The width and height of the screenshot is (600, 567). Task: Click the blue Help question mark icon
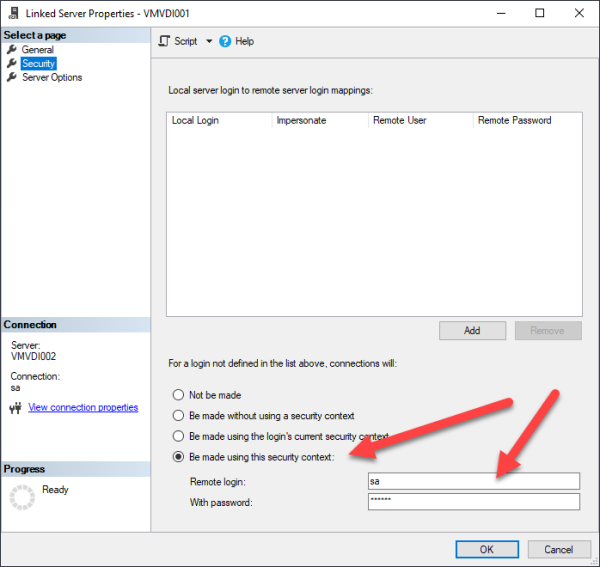click(x=225, y=41)
